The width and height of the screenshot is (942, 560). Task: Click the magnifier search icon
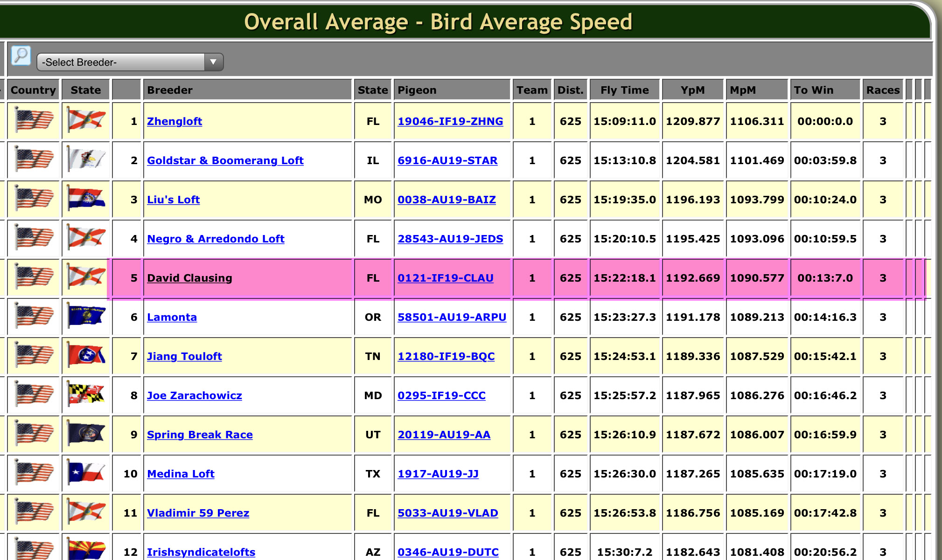click(x=21, y=56)
